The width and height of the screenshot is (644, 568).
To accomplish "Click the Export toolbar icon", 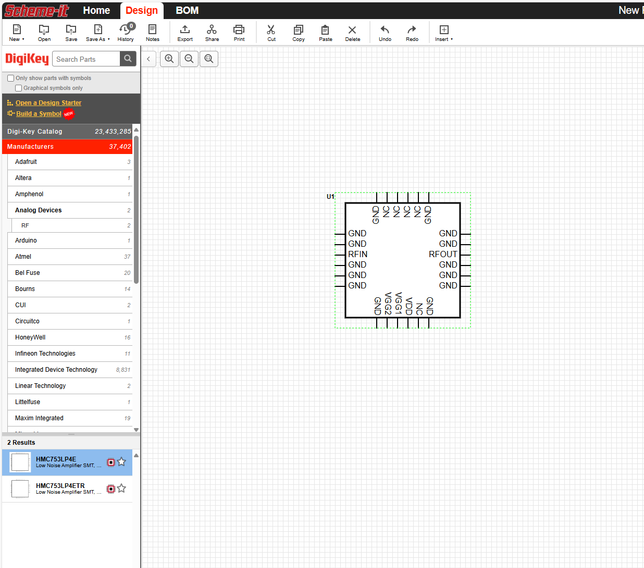I will (x=185, y=32).
